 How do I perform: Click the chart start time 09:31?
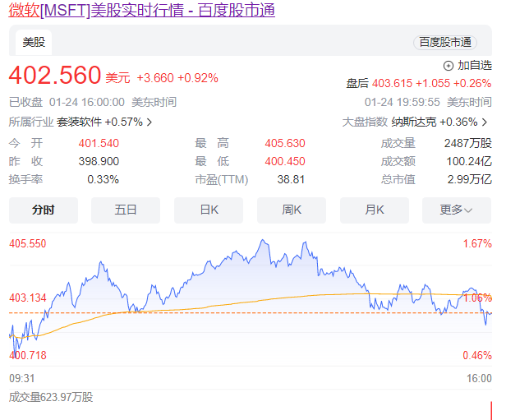click(x=21, y=378)
